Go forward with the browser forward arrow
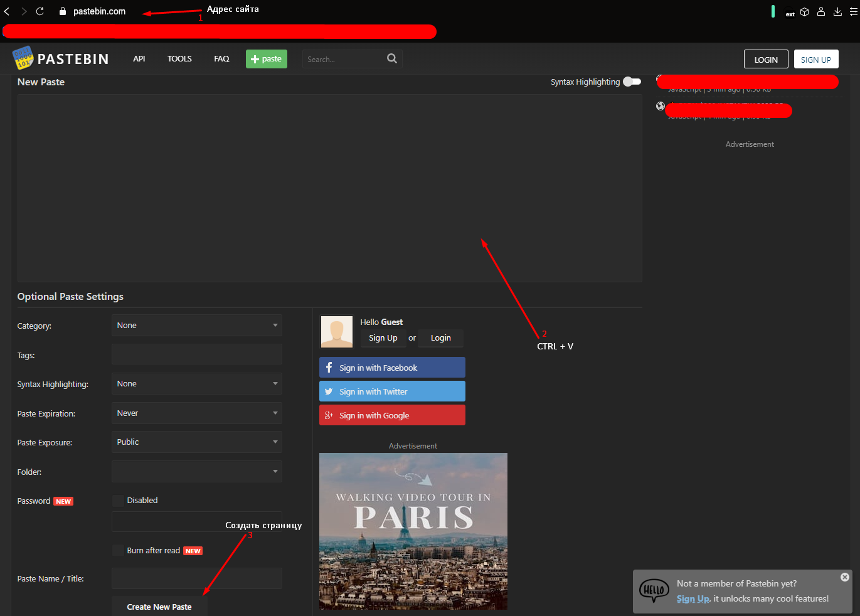860x616 pixels. pos(24,11)
